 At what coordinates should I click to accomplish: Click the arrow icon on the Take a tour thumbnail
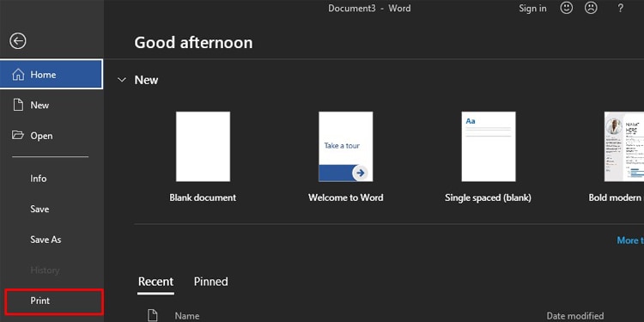click(x=360, y=173)
